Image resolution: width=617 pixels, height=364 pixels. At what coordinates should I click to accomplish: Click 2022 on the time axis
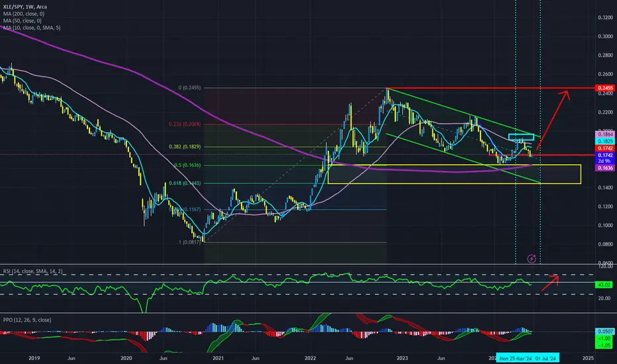point(310,358)
